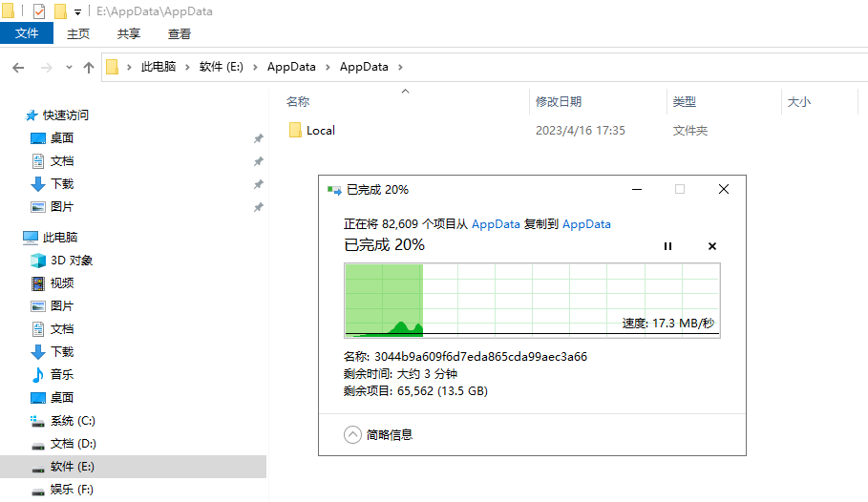Open 桌面 under 此电脑

62,397
